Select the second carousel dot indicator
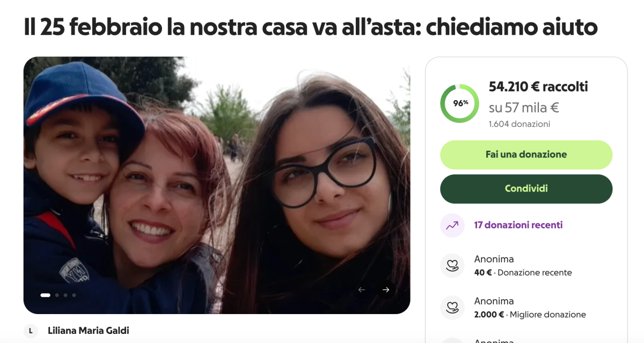 pos(57,295)
